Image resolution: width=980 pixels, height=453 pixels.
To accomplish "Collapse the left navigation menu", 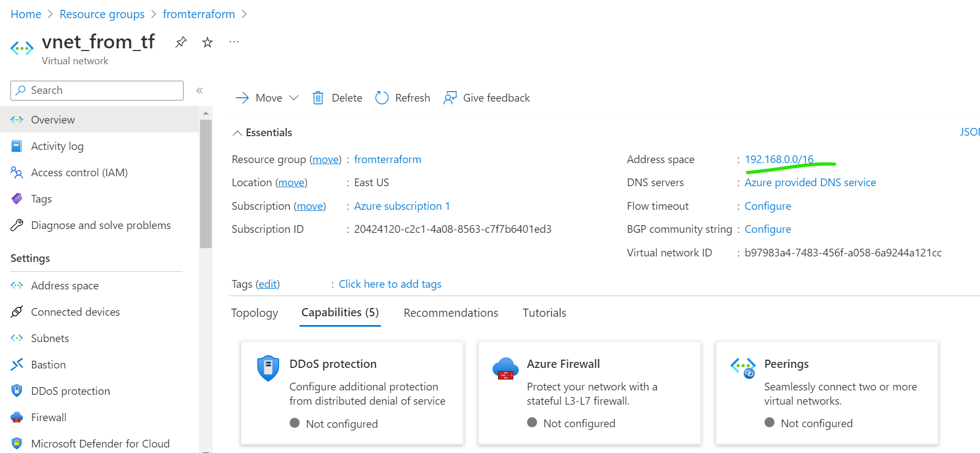I will click(x=200, y=91).
